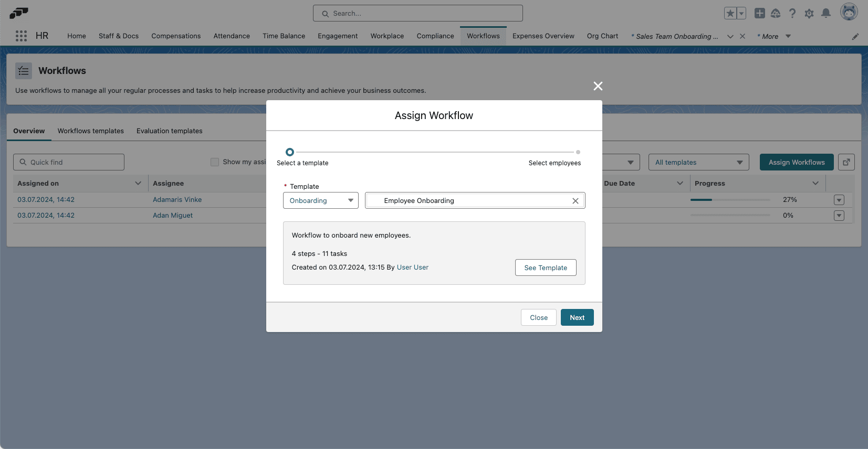The width and height of the screenshot is (868, 449).
Task: Click the Assignee column header
Action: coord(168,184)
